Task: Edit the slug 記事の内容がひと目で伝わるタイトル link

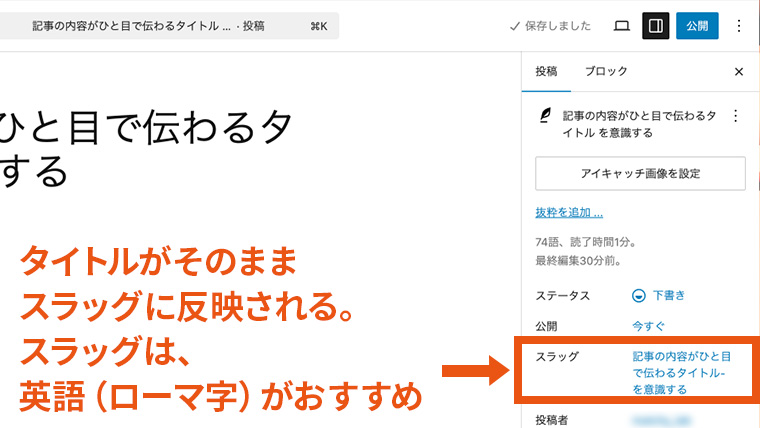Action: click(x=681, y=373)
